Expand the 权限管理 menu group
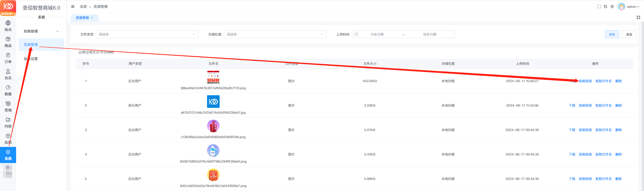The width and height of the screenshot is (644, 191). (41, 31)
